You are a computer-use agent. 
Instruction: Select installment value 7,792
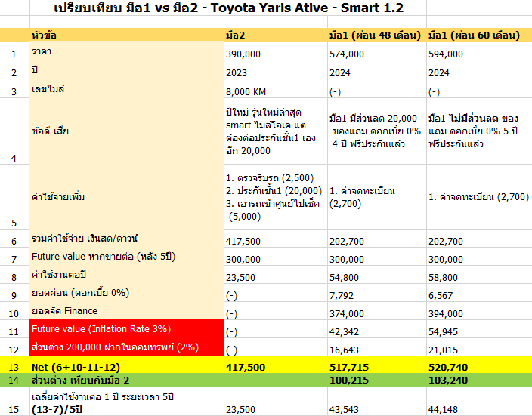(x=376, y=293)
